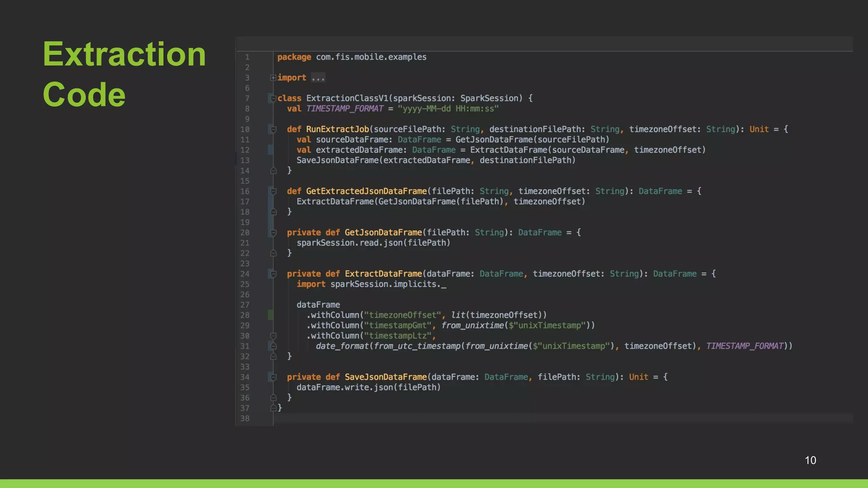Viewport: 868px width, 488px height.
Task: Place the cursor on empty line 38
Action: 563,419
